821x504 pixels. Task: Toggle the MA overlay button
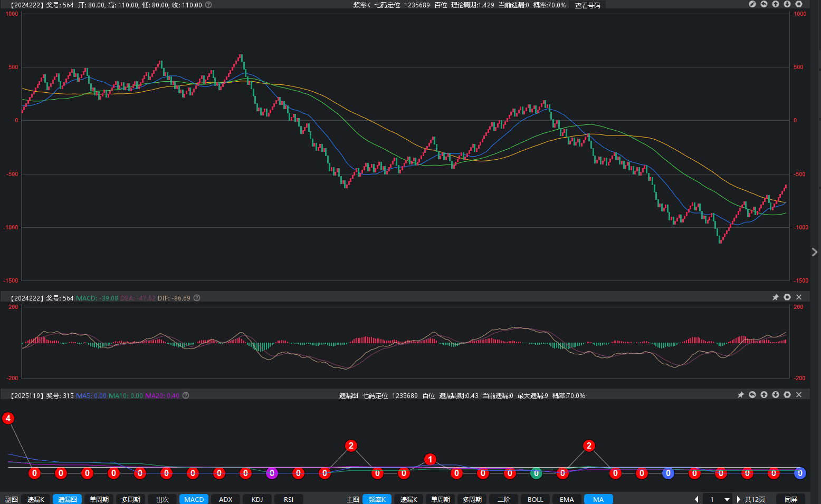point(598,499)
